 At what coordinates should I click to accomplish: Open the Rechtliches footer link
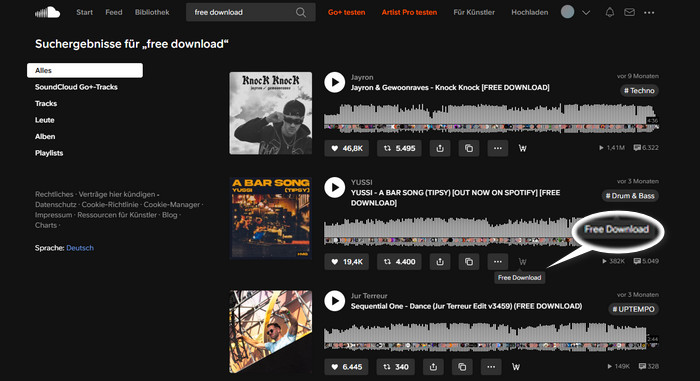click(x=54, y=194)
